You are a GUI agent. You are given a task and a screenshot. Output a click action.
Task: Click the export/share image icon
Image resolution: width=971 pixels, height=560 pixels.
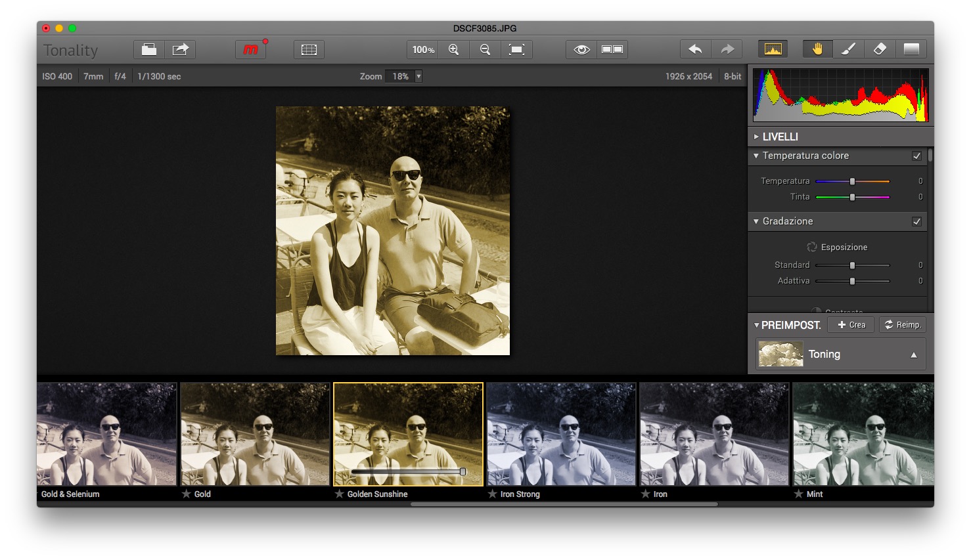tap(180, 50)
